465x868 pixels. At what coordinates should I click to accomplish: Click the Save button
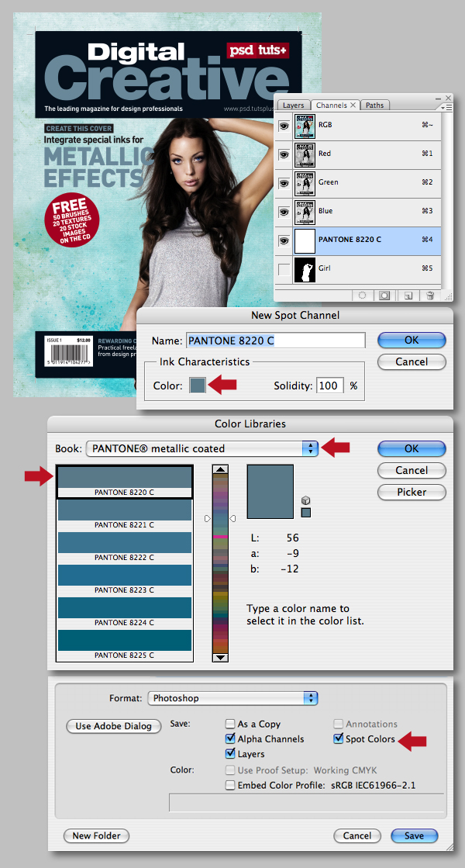pos(414,835)
